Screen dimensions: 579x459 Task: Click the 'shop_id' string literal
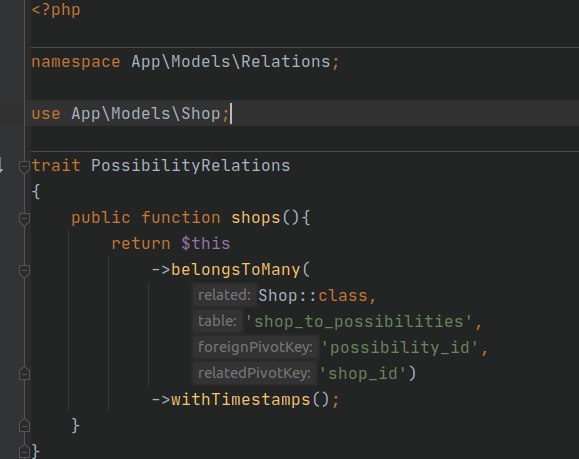[363, 373]
